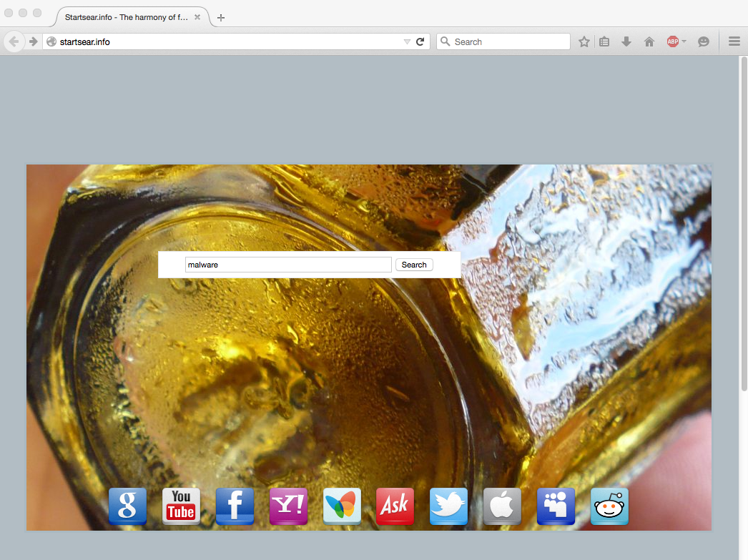Open a new tab with plus button
Screen dimensions: 748x560
[221, 18]
